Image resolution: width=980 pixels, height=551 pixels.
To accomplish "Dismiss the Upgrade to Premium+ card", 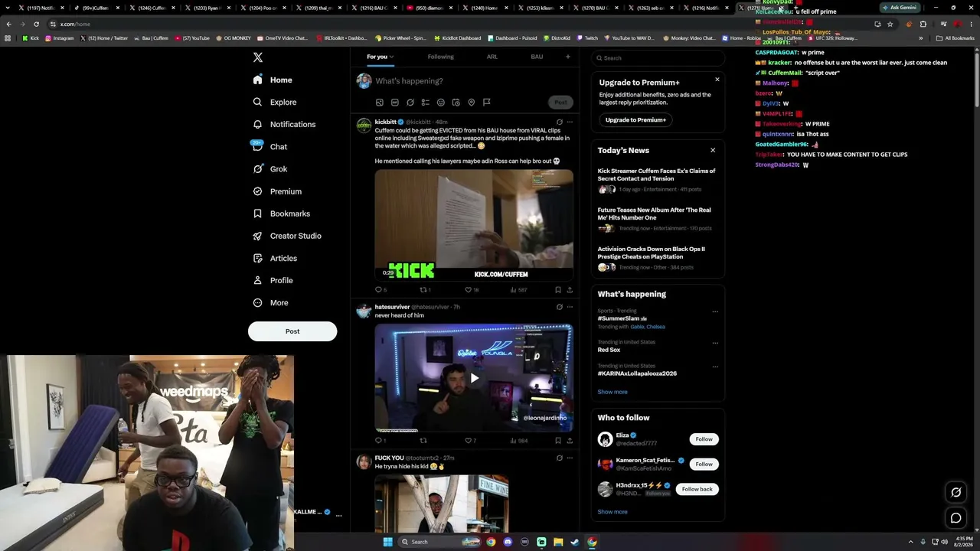I will (717, 80).
